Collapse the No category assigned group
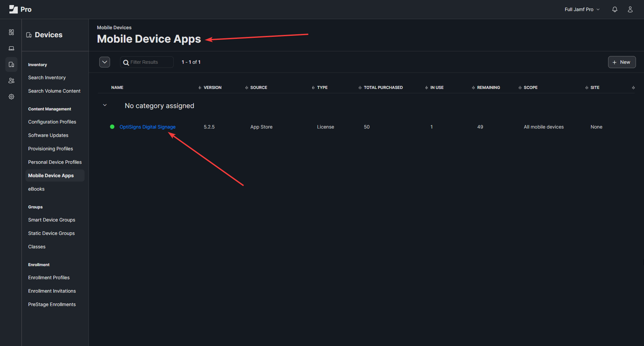This screenshot has width=644, height=346. (105, 105)
